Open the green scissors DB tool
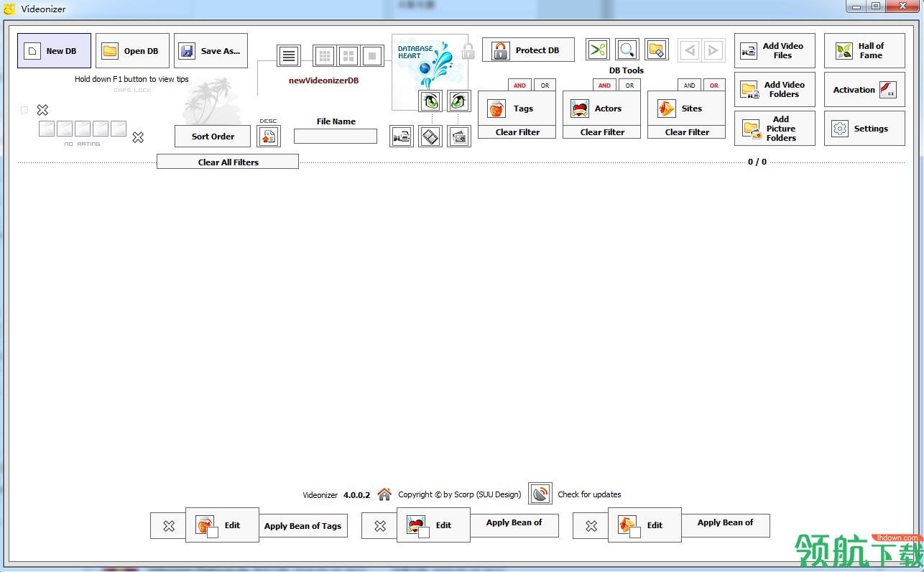924x572 pixels. click(598, 50)
